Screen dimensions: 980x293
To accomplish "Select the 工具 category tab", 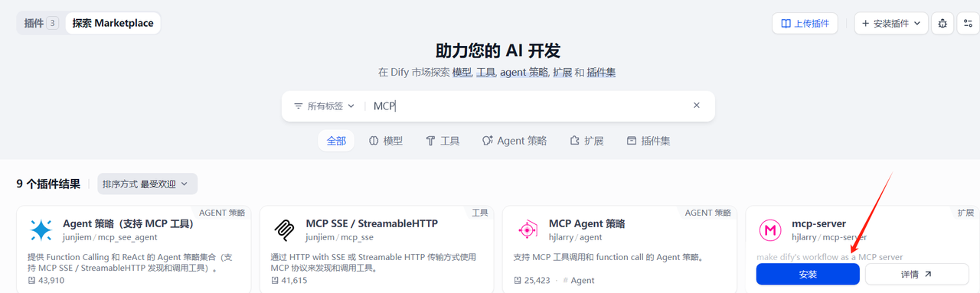I will pyautogui.click(x=443, y=141).
